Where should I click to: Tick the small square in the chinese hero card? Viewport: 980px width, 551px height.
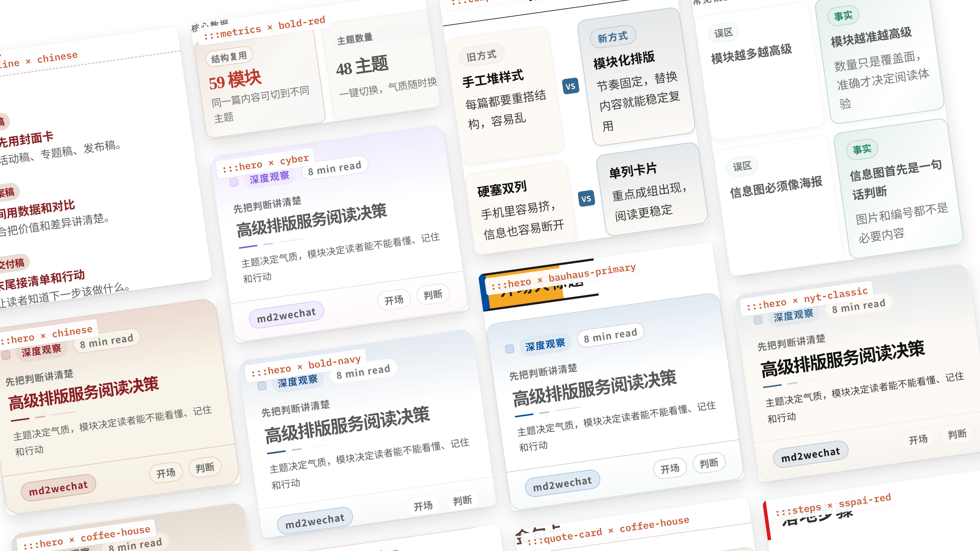coord(6,356)
